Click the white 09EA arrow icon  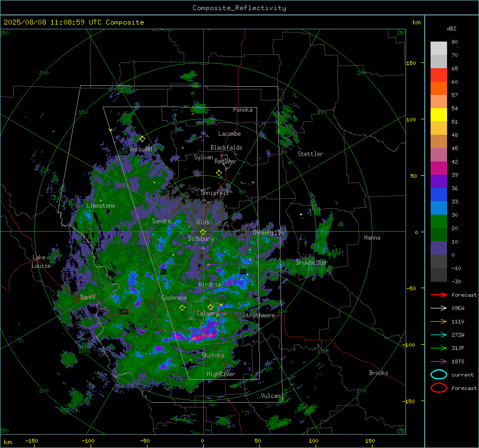[x=439, y=308]
